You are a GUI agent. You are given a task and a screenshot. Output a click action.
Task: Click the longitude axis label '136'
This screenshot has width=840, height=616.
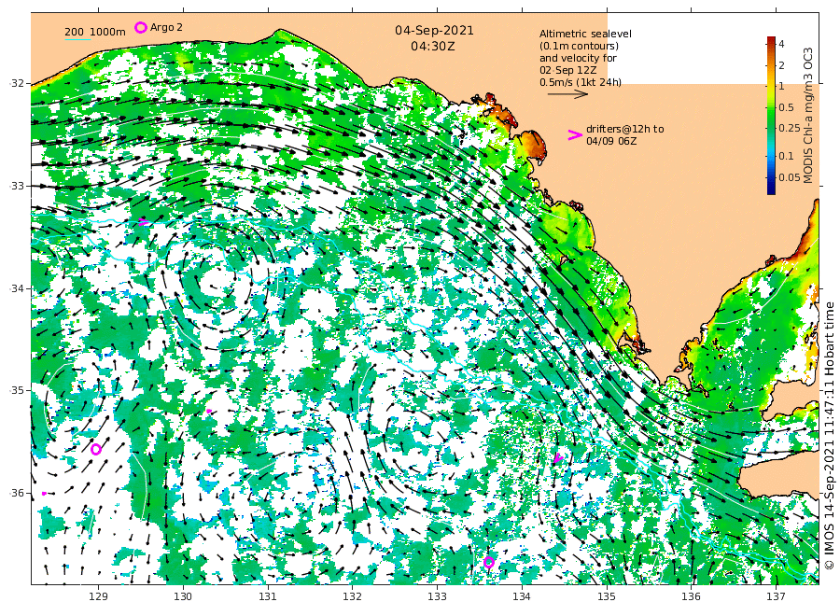691,596
